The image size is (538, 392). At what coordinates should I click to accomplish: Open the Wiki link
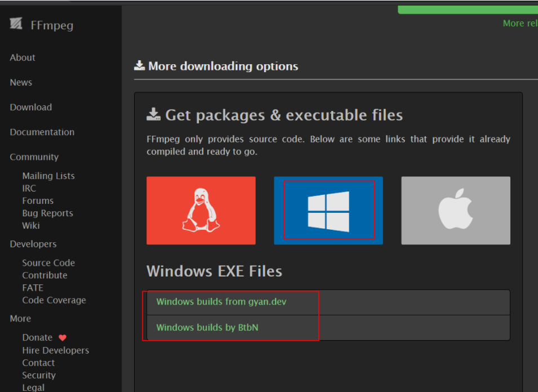click(x=31, y=226)
